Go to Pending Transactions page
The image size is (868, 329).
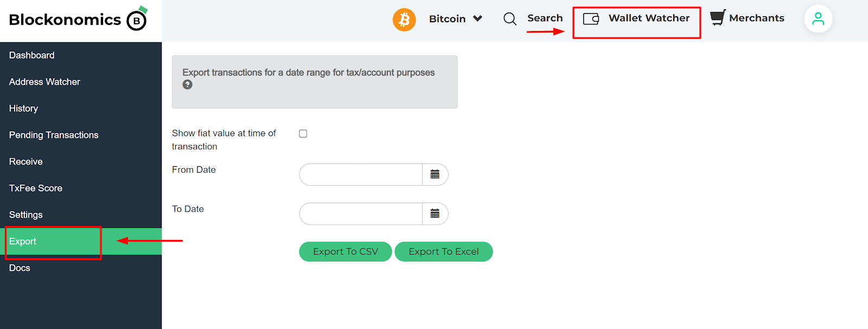pos(54,135)
